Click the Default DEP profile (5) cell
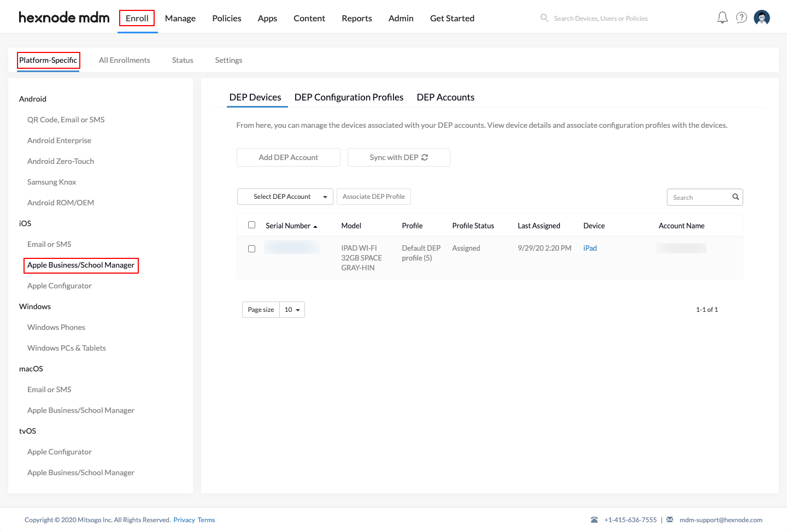Viewport: 787px width, 532px height. [x=421, y=253]
